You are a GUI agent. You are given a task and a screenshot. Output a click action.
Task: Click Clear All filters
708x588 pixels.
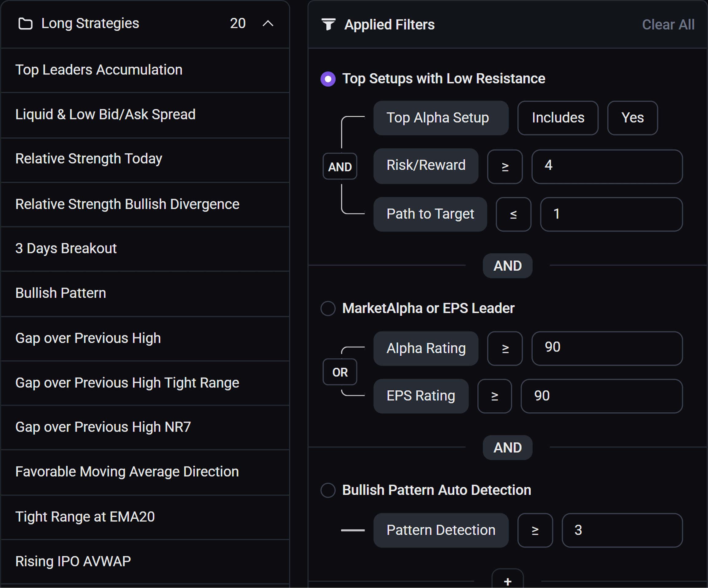pos(668,25)
